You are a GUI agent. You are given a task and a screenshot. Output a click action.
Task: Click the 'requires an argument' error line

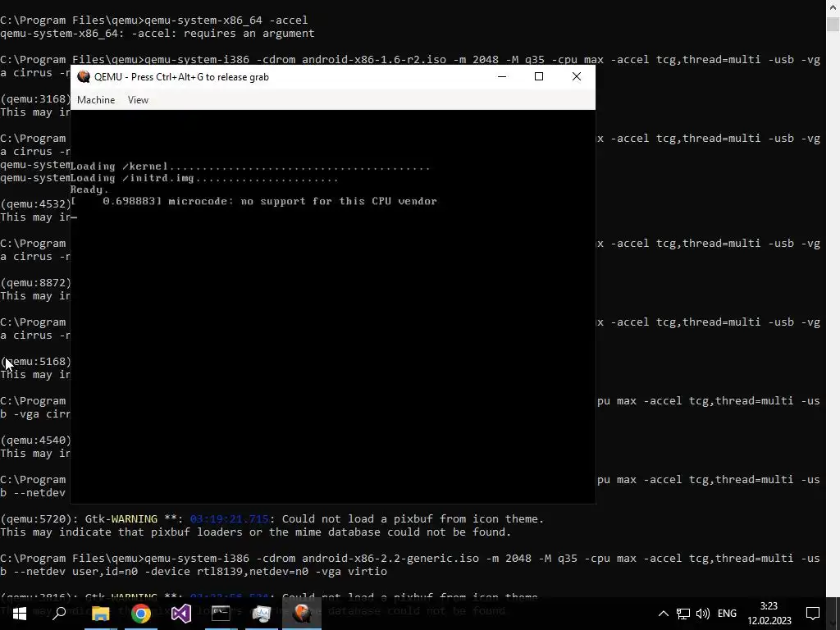[x=157, y=33]
